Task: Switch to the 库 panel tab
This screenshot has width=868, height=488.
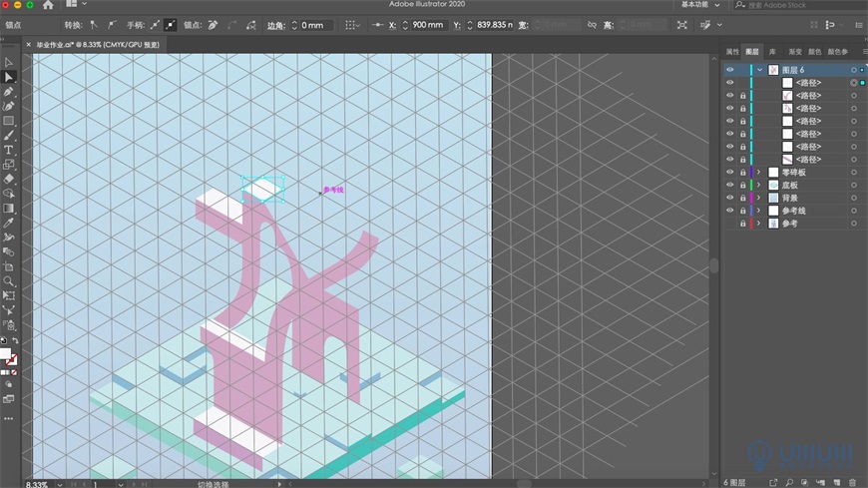Action: [772, 52]
